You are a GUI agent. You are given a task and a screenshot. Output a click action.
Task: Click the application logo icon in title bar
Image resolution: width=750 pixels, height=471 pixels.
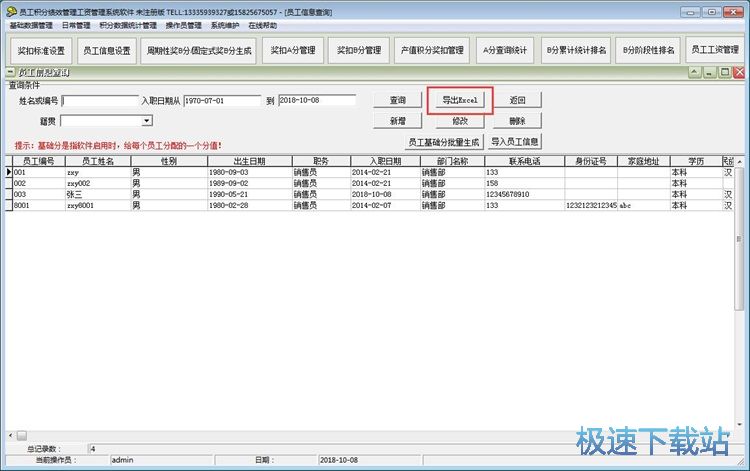coord(11,11)
